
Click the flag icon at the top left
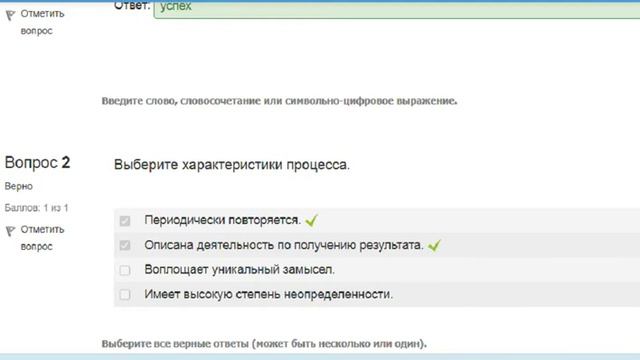point(10,16)
